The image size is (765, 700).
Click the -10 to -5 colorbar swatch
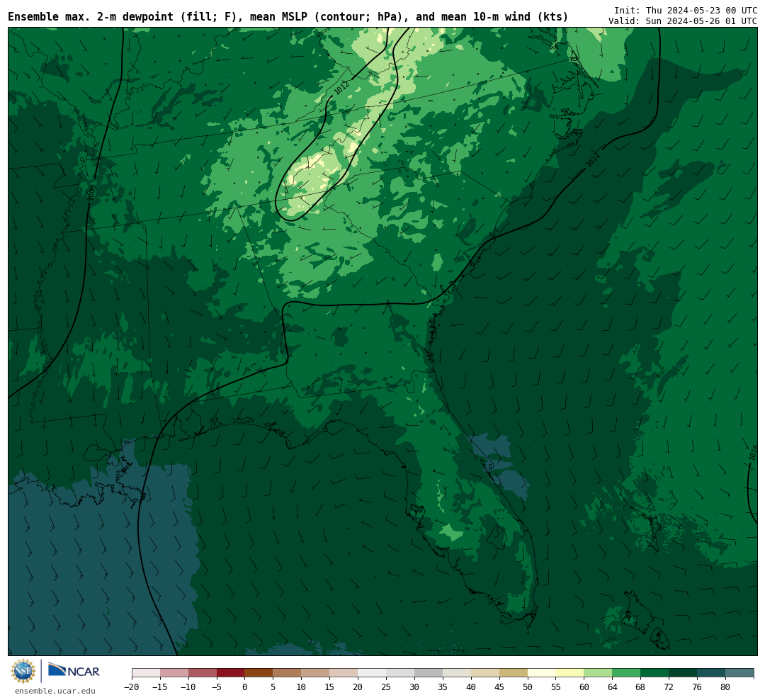pos(203,673)
